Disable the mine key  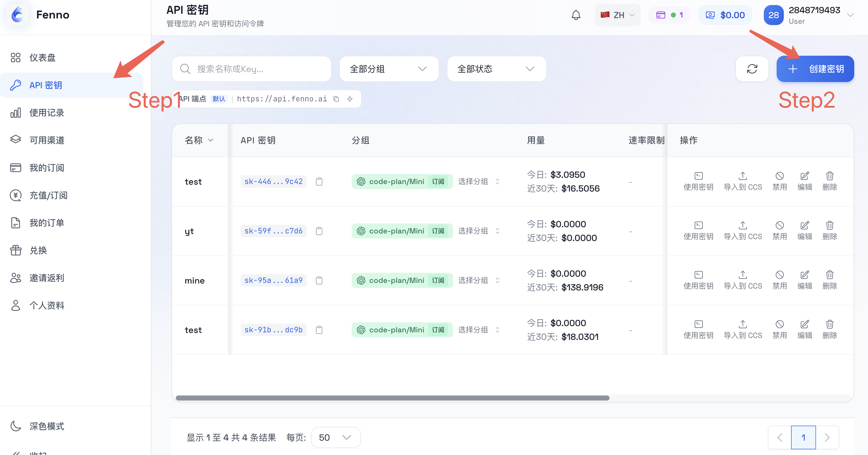[x=779, y=280]
